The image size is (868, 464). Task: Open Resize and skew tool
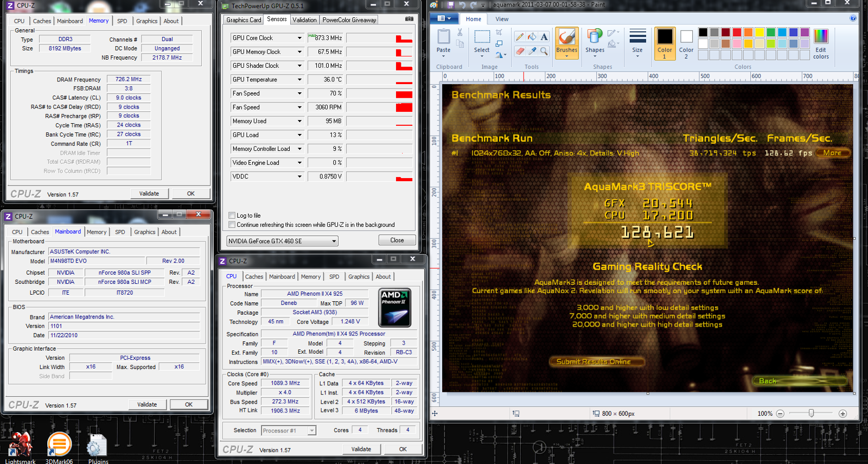pyautogui.click(x=499, y=43)
